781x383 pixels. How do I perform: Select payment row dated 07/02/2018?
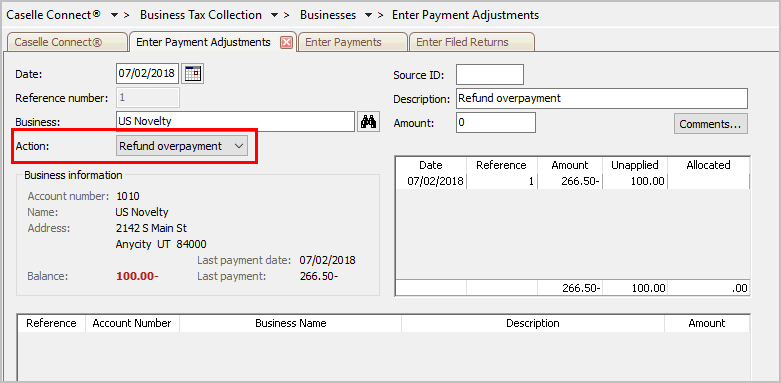tap(572, 181)
